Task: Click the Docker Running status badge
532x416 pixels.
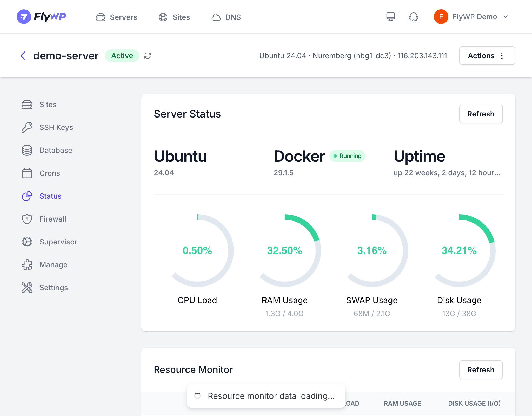Action: click(x=347, y=156)
